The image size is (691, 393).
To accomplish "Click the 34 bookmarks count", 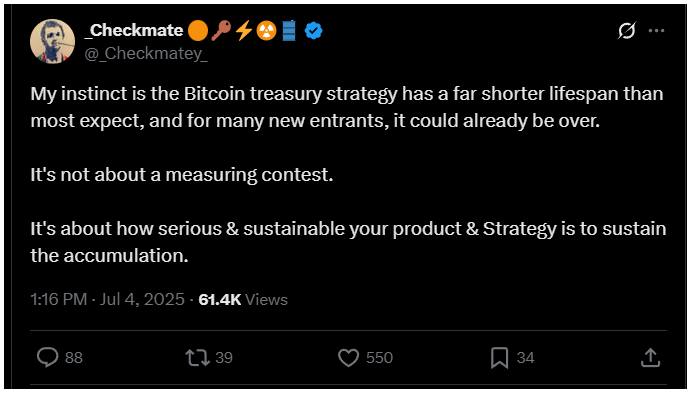I will pos(525,358).
